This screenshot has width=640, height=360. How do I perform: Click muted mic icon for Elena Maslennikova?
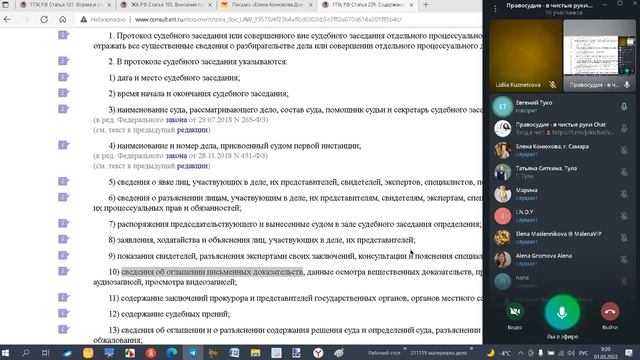point(624,238)
